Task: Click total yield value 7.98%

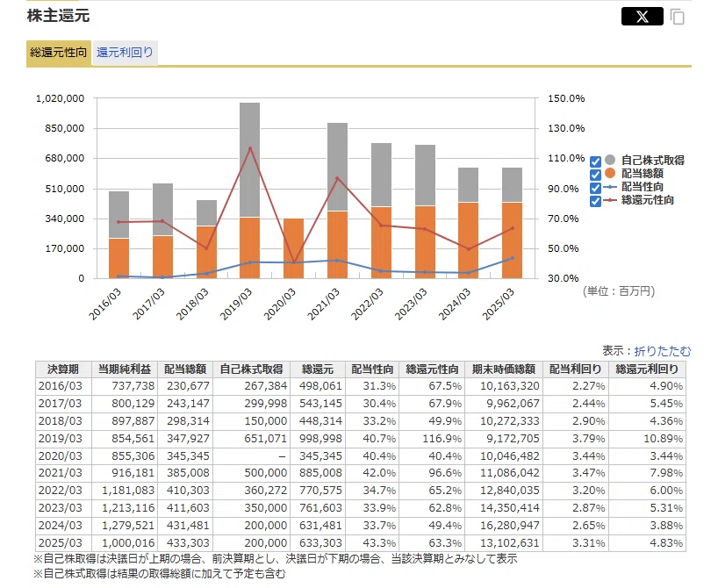Action: tap(666, 473)
